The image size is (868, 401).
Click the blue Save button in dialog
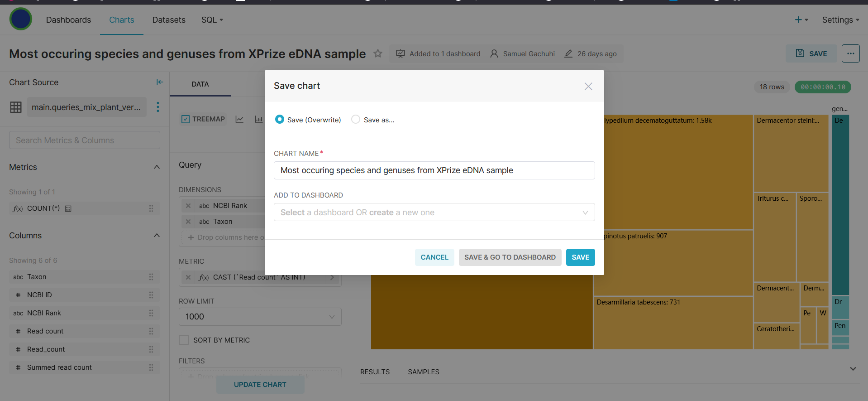[580, 257]
